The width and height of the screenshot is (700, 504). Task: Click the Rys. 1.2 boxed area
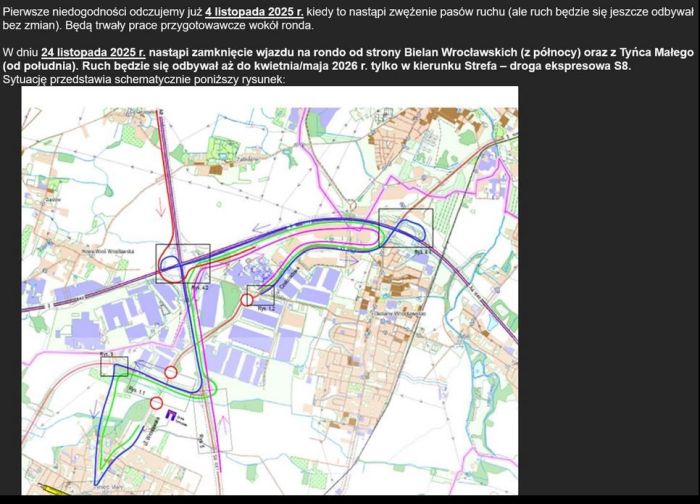point(261,294)
